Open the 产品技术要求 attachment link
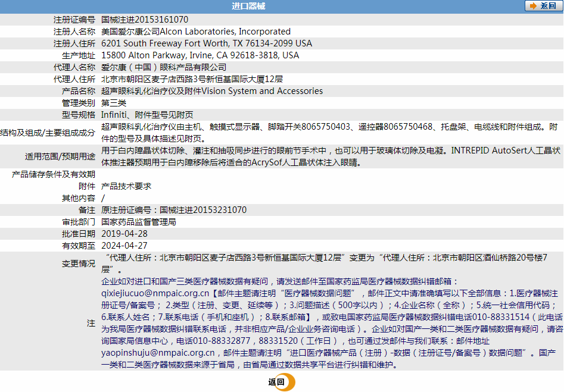 tap(126, 186)
